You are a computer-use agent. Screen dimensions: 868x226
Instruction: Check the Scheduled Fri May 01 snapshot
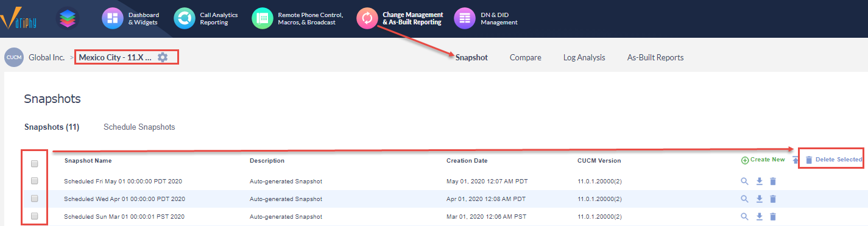(35, 181)
